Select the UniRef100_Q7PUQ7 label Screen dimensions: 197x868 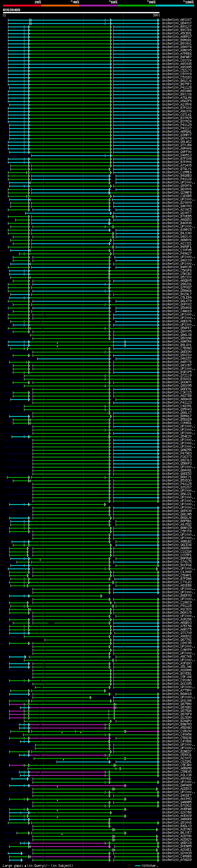[x=177, y=287]
